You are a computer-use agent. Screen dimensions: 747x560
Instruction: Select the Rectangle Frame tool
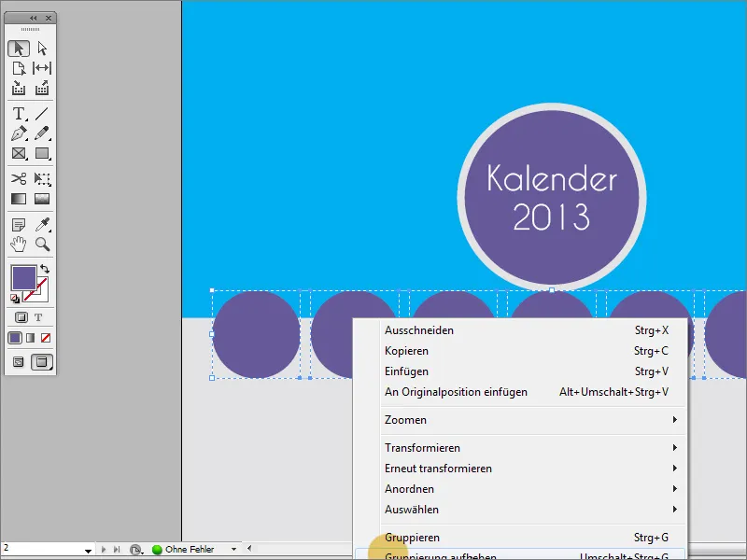pyautogui.click(x=19, y=153)
